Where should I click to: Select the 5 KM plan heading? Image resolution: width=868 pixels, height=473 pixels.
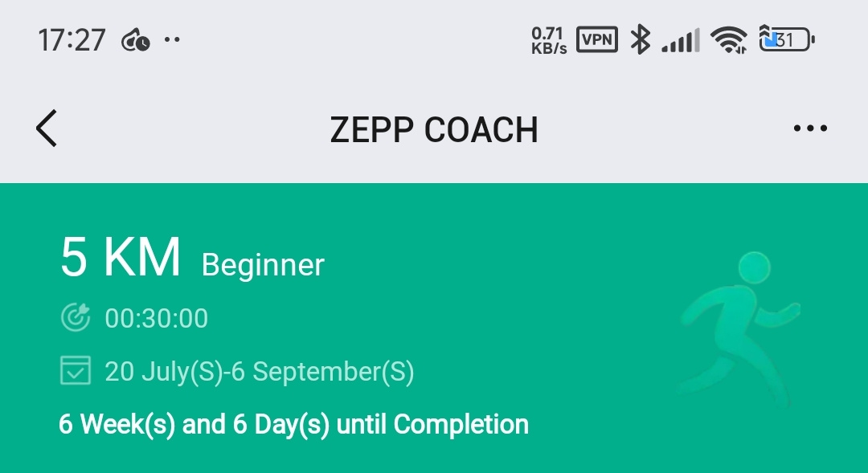tap(121, 257)
